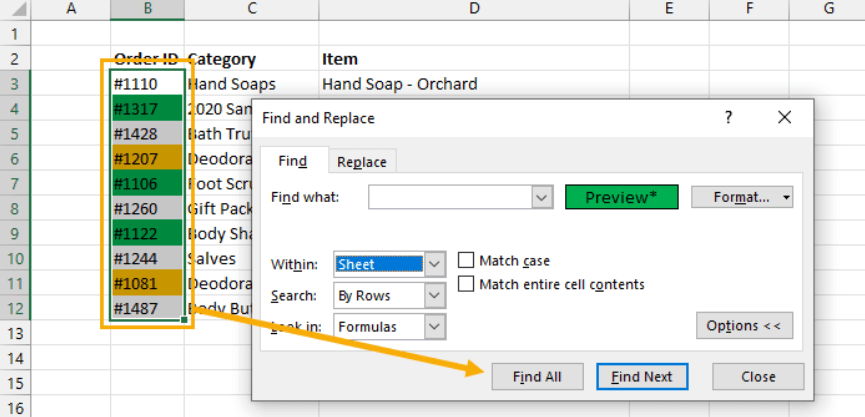Open the Look in Formulas dropdown
The image size is (865, 417).
tap(435, 326)
